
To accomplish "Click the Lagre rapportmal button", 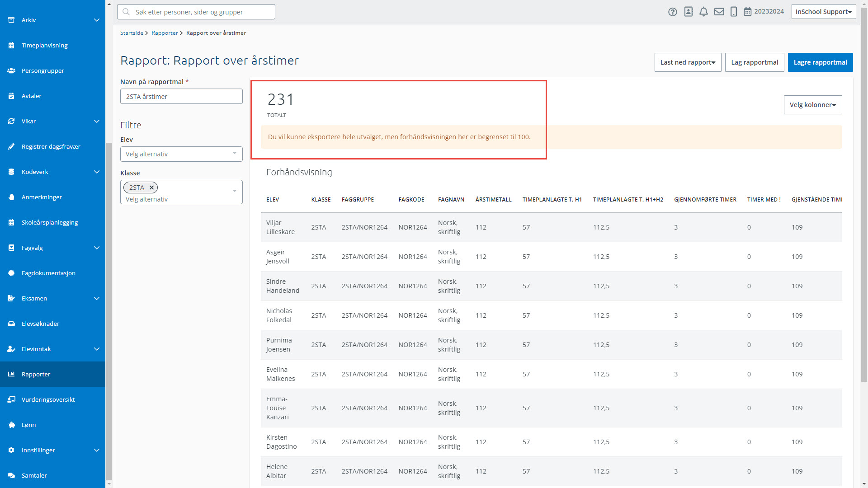I will pyautogui.click(x=820, y=62).
